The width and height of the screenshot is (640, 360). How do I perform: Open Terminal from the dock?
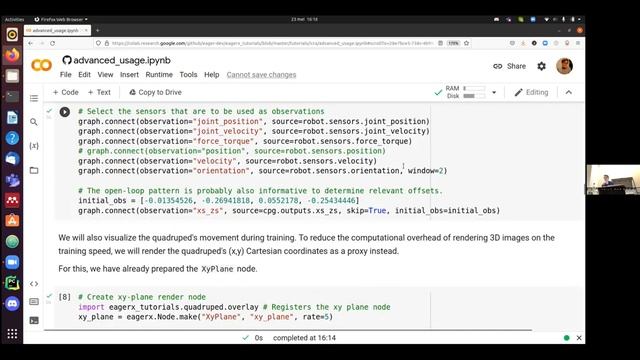[12, 96]
